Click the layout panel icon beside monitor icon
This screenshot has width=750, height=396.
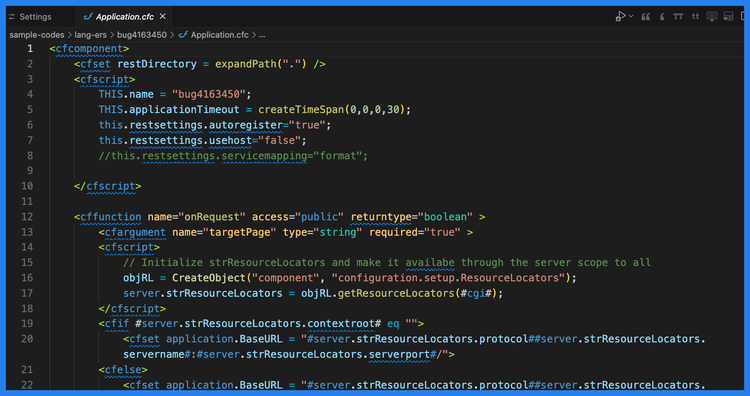point(728,16)
